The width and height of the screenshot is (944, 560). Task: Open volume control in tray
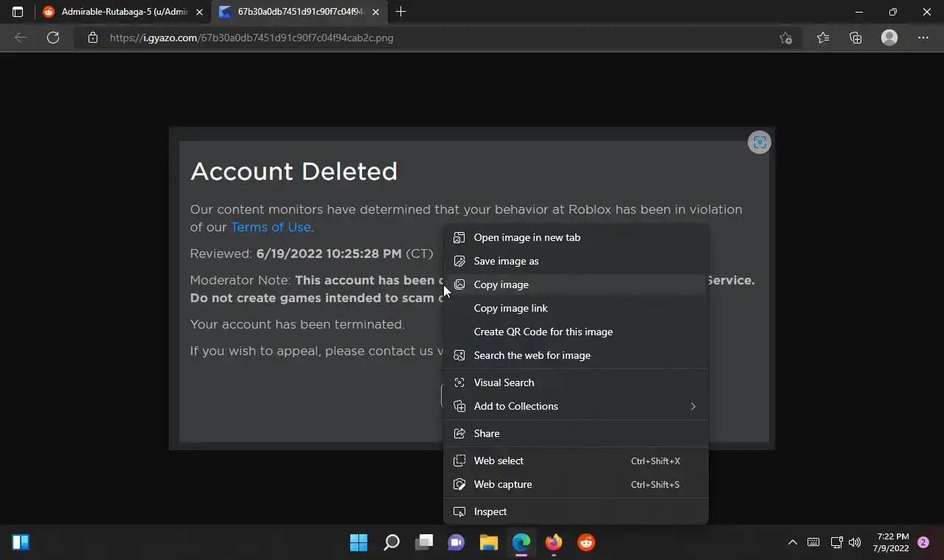(855, 542)
